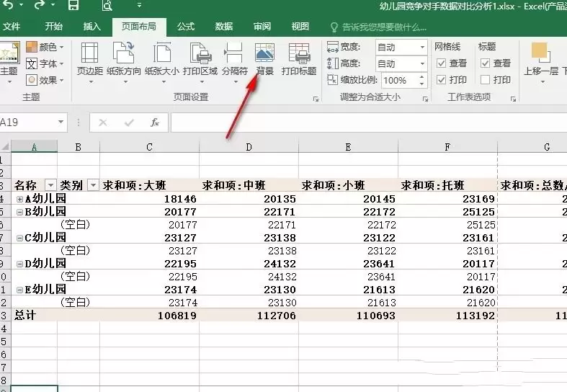Screen dimensions: 567x392
Task: Open the 分隔符 page breaks tool
Action: [x=234, y=62]
